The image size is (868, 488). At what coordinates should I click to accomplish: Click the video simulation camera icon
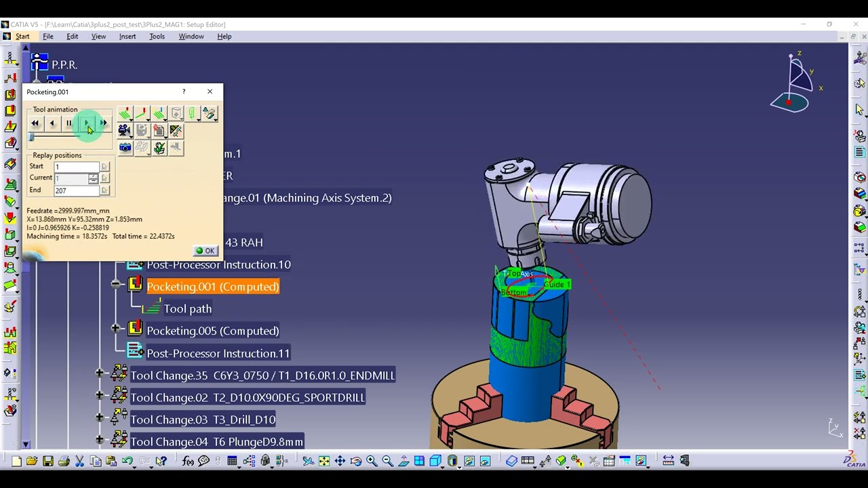[x=125, y=130]
